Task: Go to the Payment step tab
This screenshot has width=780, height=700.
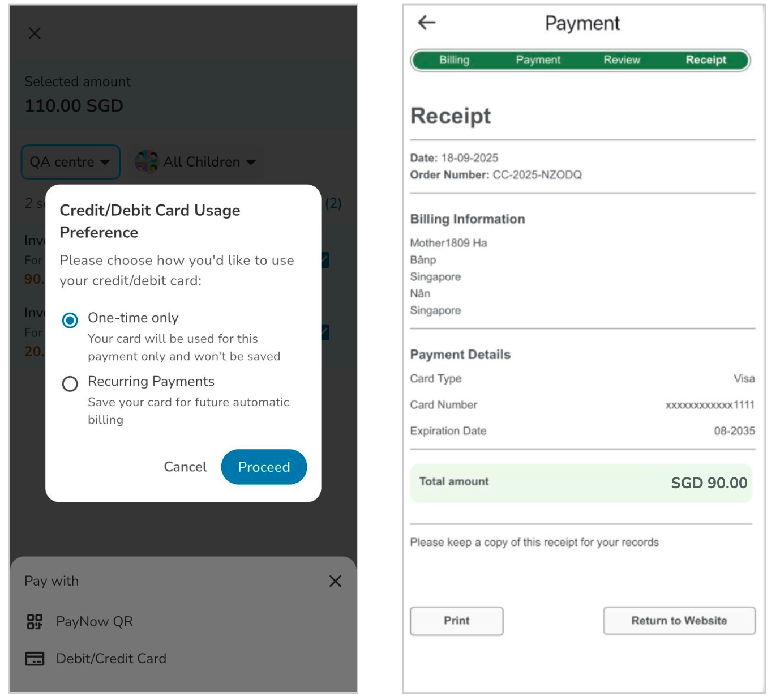Action: (x=538, y=60)
